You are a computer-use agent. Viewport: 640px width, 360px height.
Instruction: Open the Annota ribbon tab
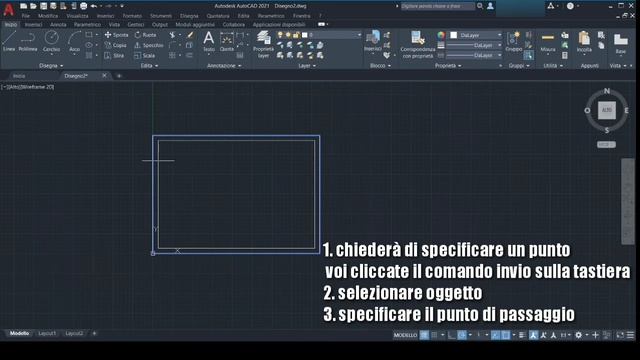58,24
